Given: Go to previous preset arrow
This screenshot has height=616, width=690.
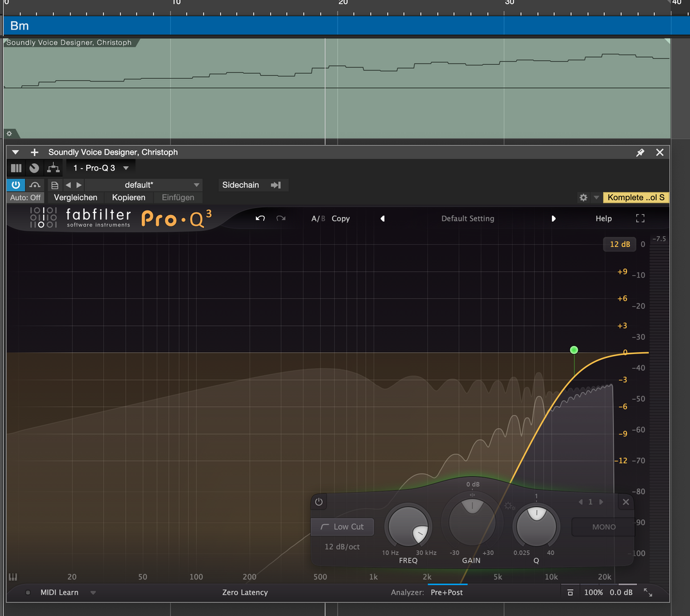Looking at the screenshot, I should (68, 185).
